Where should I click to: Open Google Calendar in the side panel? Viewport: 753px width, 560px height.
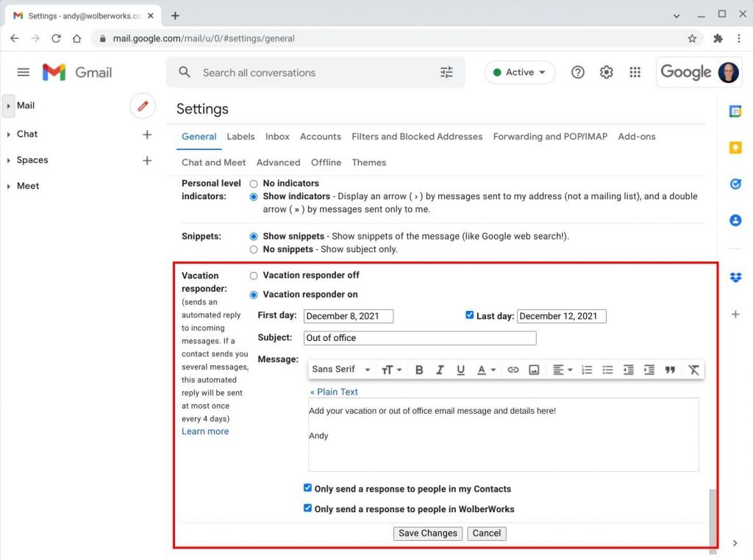[x=735, y=112]
